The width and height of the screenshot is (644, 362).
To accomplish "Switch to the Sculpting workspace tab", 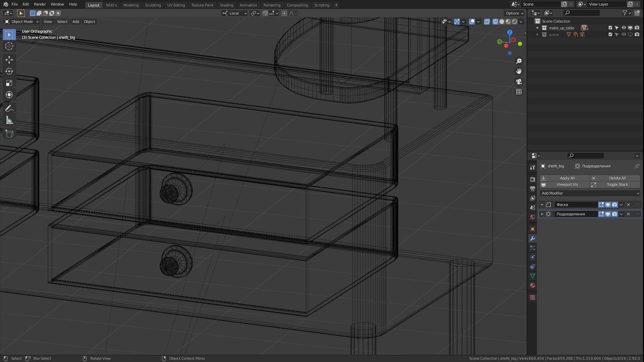I will click(x=153, y=5).
